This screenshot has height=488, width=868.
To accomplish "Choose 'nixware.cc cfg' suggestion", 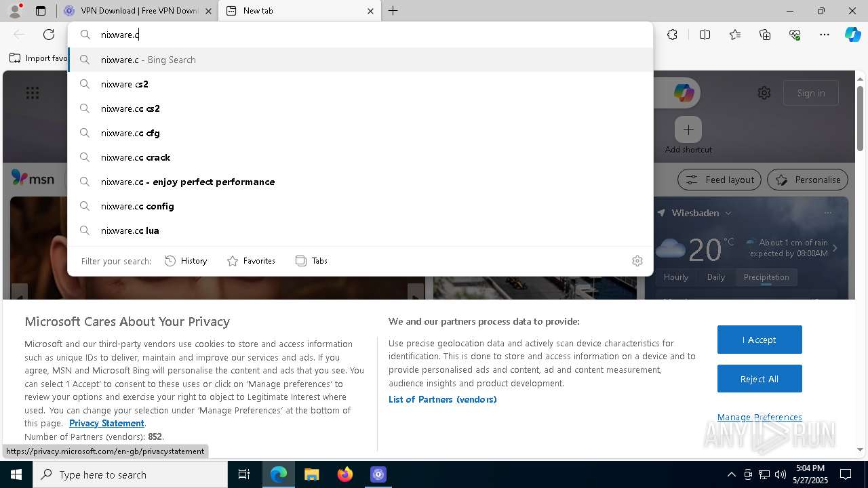I will click(x=361, y=133).
